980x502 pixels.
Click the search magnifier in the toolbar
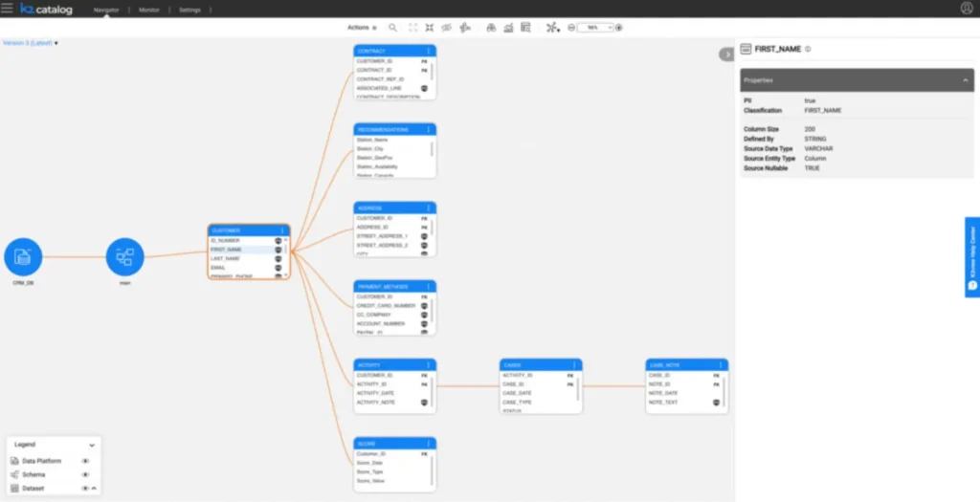tap(392, 28)
